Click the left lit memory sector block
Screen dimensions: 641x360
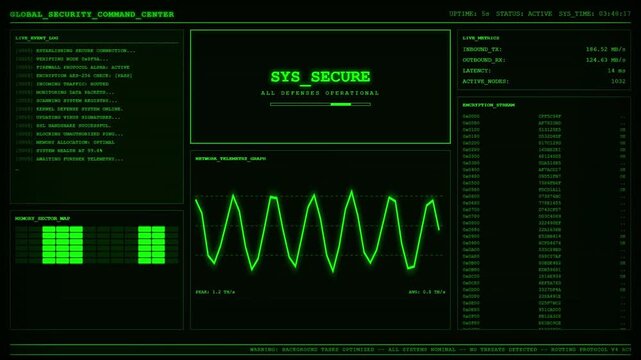click(x=63, y=245)
